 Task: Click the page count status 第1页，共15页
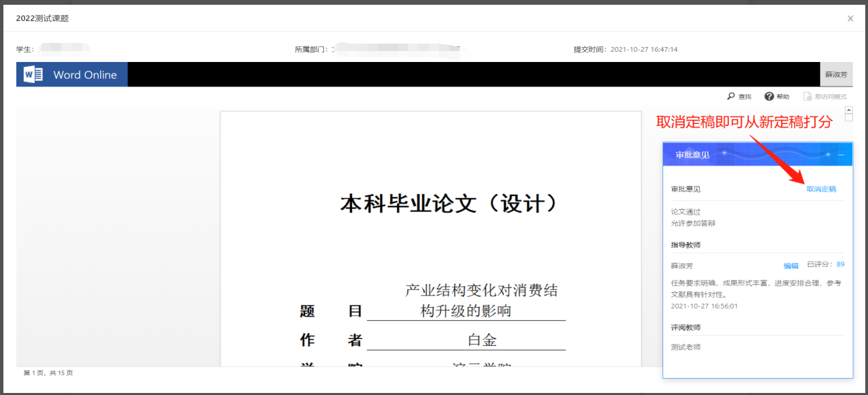(x=48, y=373)
